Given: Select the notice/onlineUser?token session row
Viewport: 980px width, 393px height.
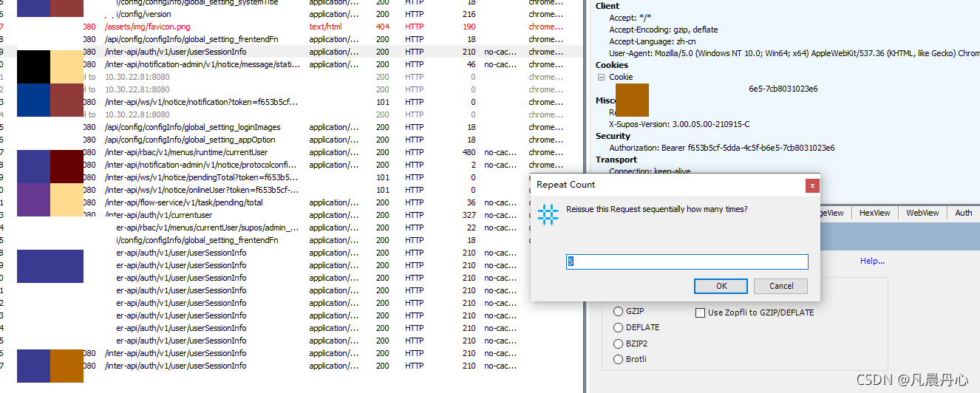Looking at the screenshot, I should pos(292,190).
